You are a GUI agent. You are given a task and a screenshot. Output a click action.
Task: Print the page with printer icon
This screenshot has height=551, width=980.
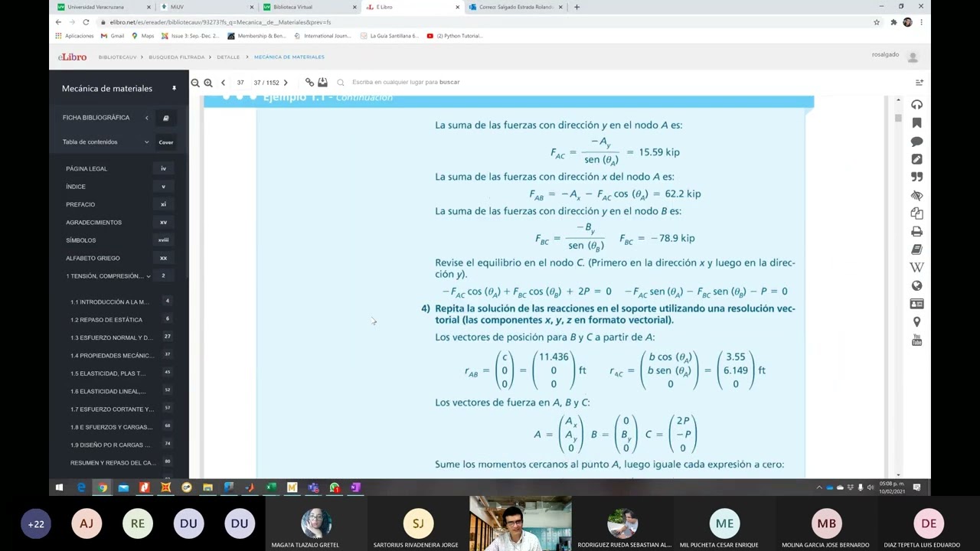[916, 231]
